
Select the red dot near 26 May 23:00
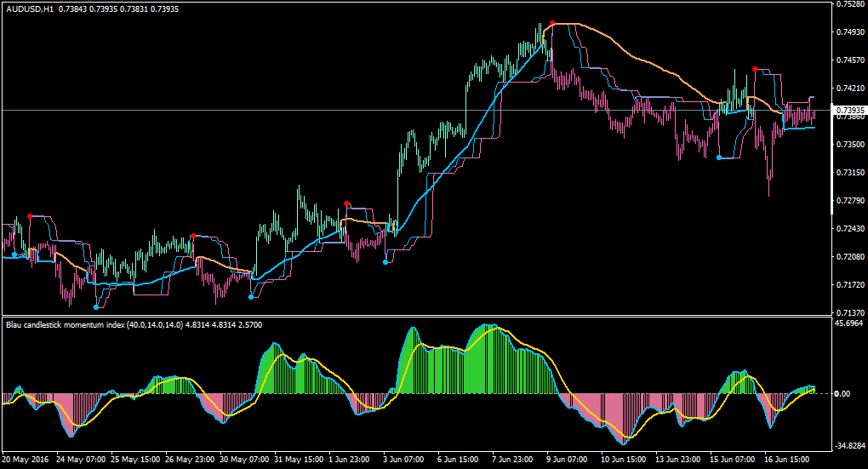tap(192, 237)
